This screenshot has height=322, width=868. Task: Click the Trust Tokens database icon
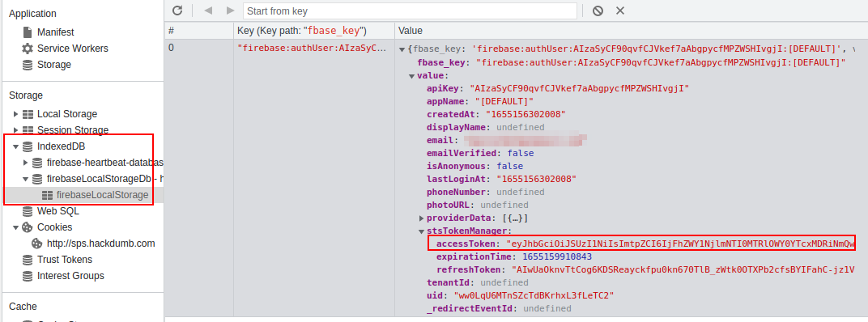pos(28,260)
